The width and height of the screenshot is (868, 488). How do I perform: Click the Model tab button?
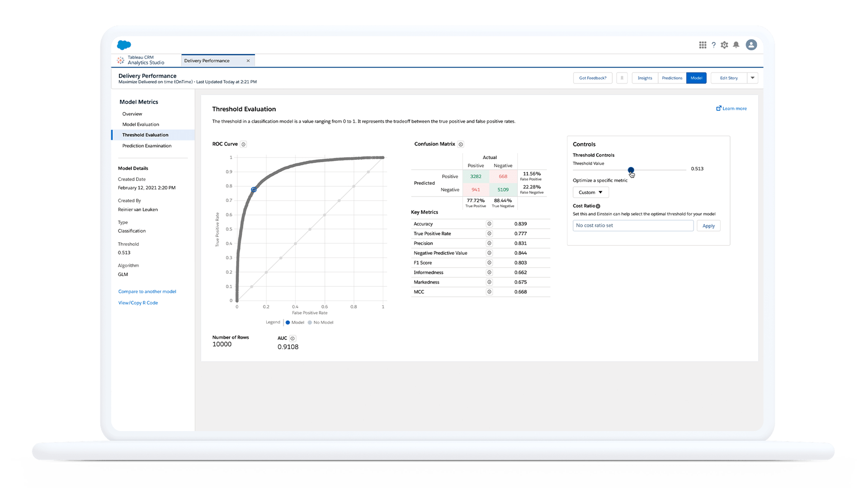pyautogui.click(x=695, y=78)
